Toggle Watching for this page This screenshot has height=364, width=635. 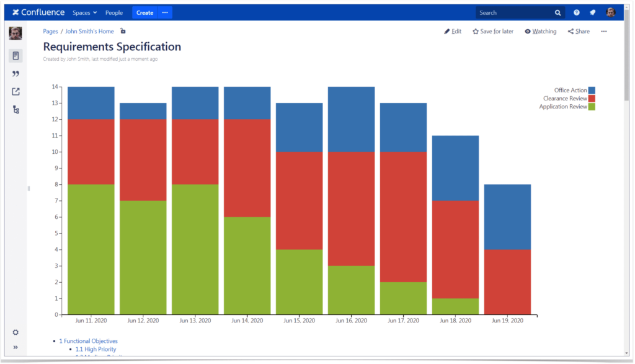pos(540,31)
